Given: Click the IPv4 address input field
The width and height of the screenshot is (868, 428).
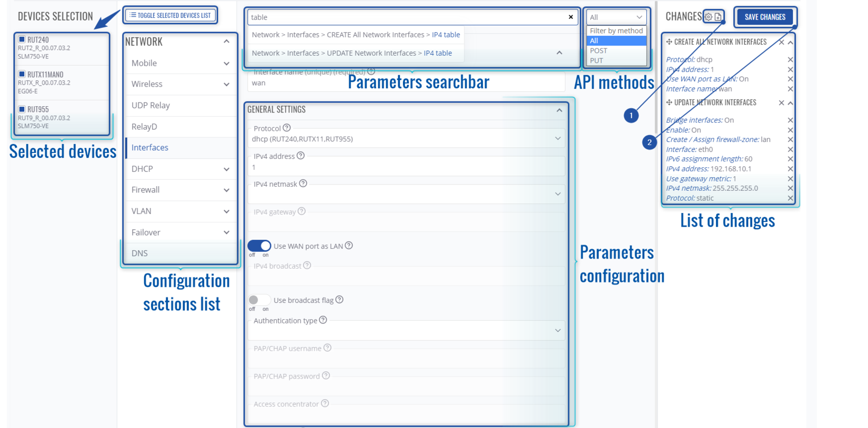Looking at the screenshot, I should click(x=405, y=168).
